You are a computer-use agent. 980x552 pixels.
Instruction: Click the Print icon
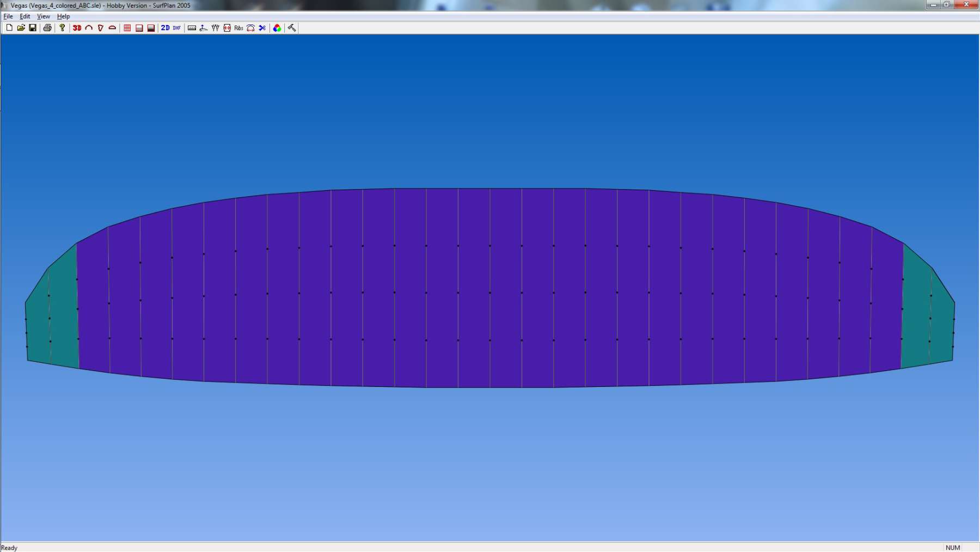click(x=47, y=28)
